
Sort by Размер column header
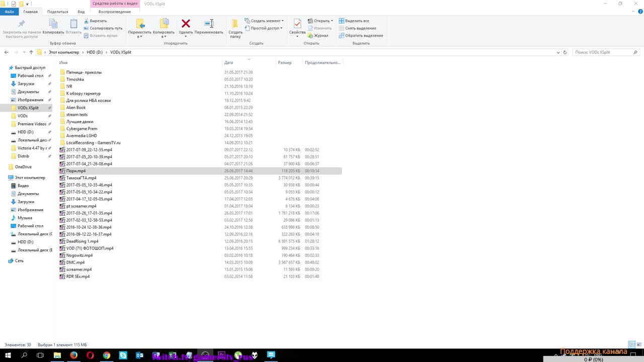(285, 63)
